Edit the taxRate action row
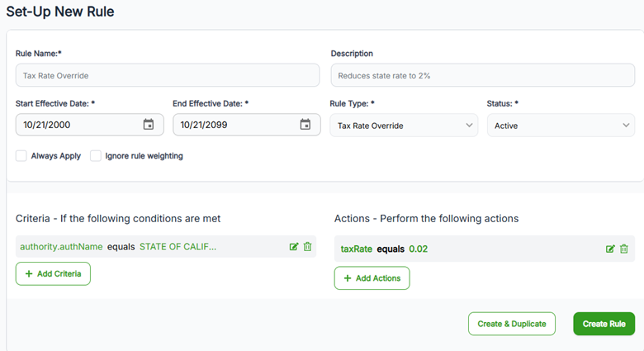Image resolution: width=644 pixels, height=351 pixels. (610, 249)
